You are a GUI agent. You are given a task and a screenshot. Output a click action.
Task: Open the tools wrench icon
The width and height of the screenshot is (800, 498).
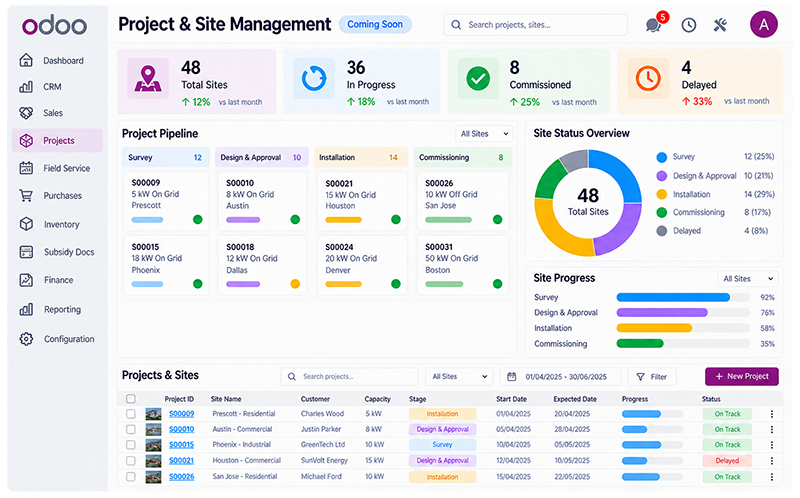click(720, 24)
